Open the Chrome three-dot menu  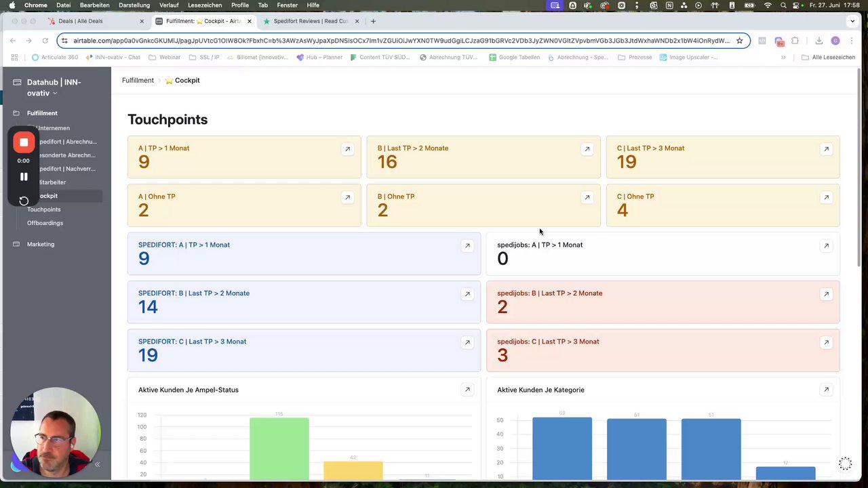(x=852, y=41)
